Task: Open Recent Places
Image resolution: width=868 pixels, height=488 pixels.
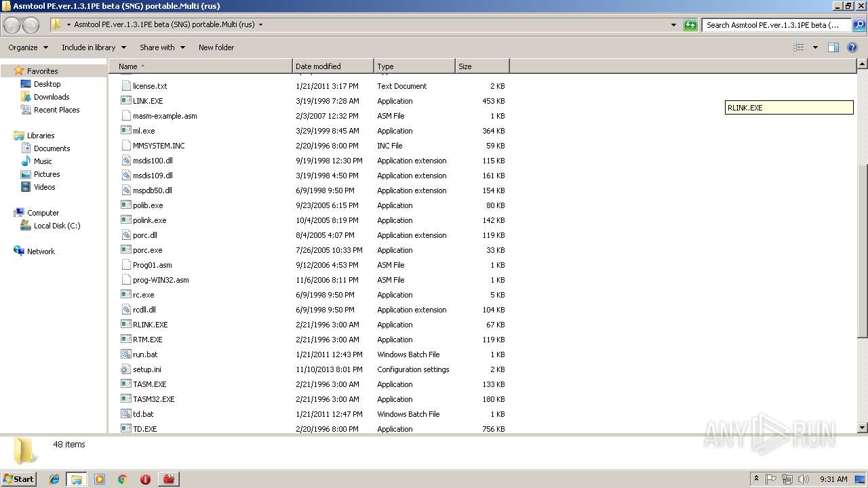Action: 56,110
